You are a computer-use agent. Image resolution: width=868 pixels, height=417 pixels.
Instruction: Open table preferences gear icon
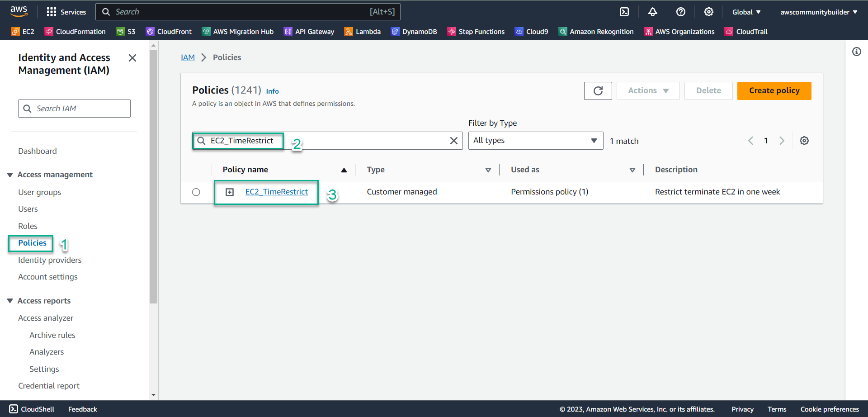pyautogui.click(x=804, y=141)
